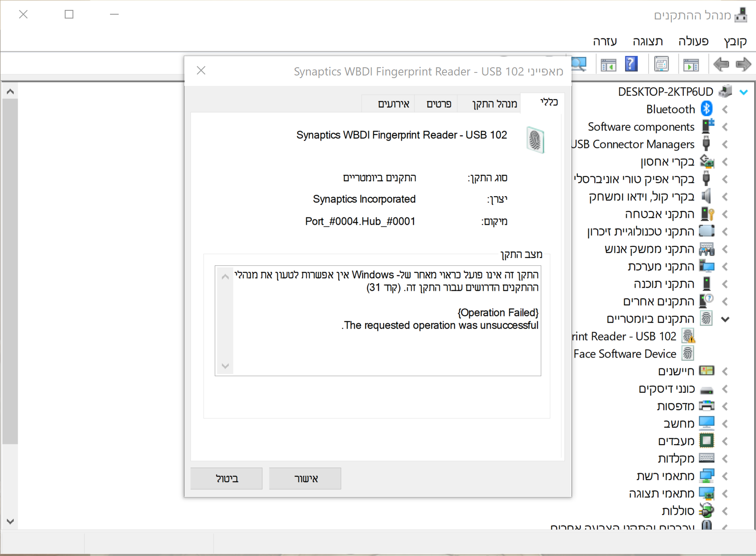The width and height of the screenshot is (756, 556).
Task: Expand the Bluetooth tree node
Action: 725,110
